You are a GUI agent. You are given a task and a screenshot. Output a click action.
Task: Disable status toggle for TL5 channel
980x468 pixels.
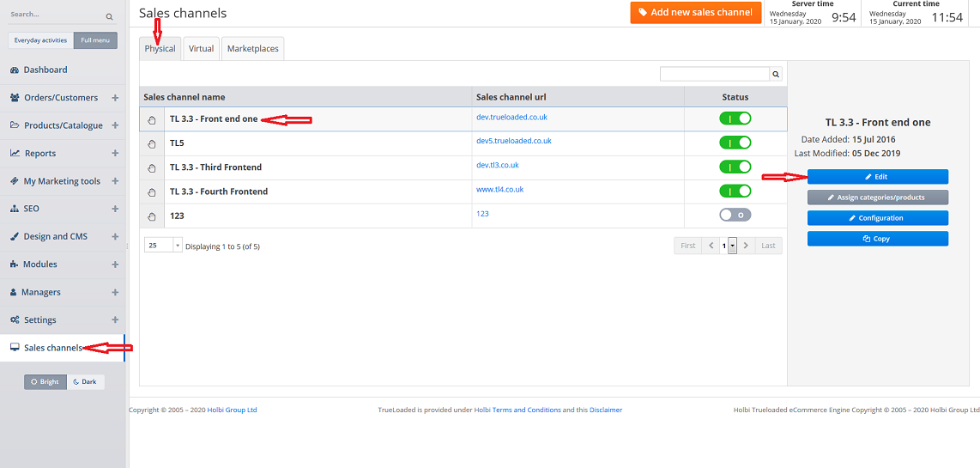click(735, 143)
